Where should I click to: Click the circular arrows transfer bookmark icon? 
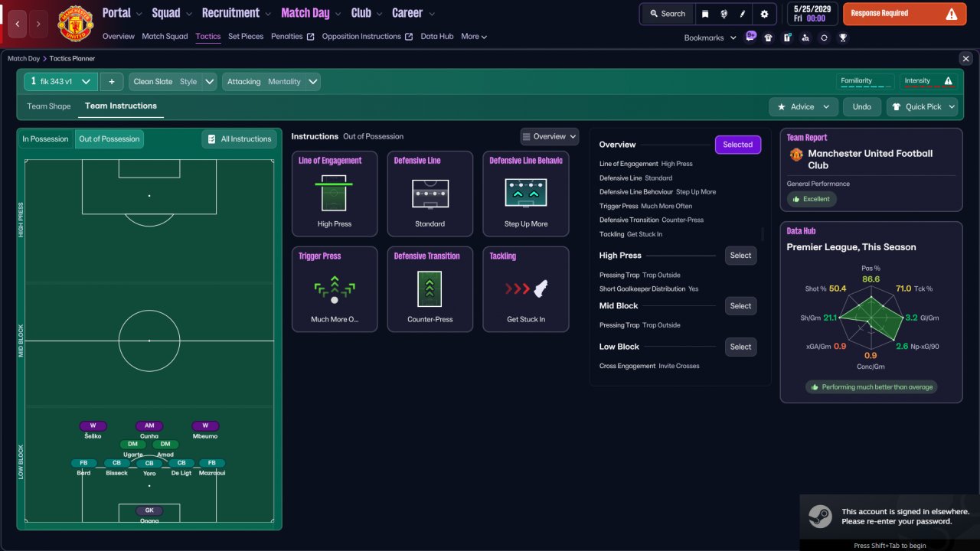click(x=824, y=37)
